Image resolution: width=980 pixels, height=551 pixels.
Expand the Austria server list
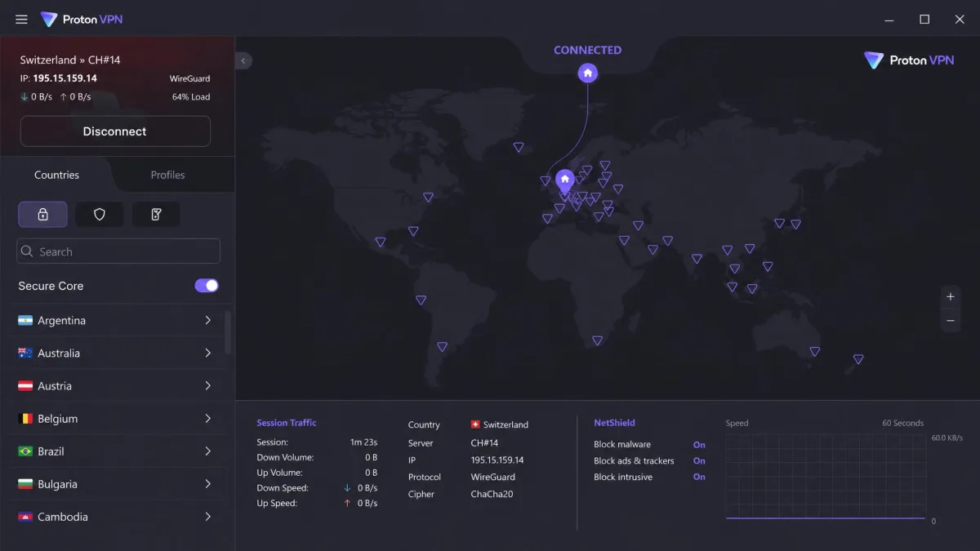click(x=208, y=386)
